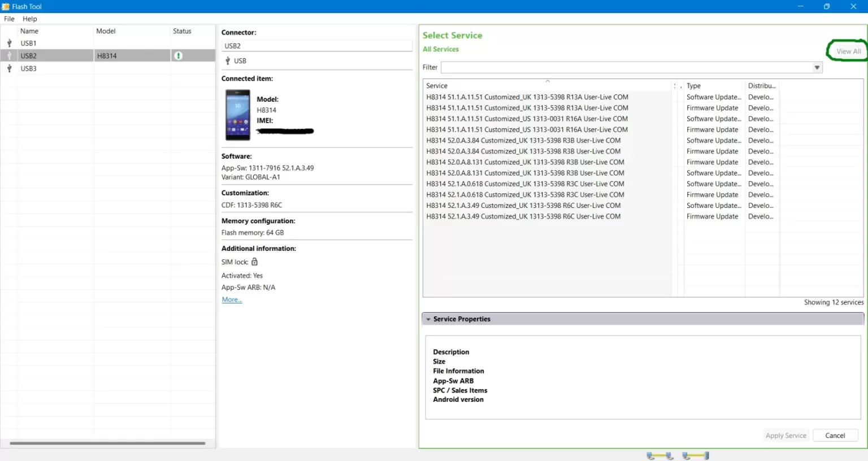868x461 pixels.
Task: Collapse the Service Properties section
Action: point(428,319)
